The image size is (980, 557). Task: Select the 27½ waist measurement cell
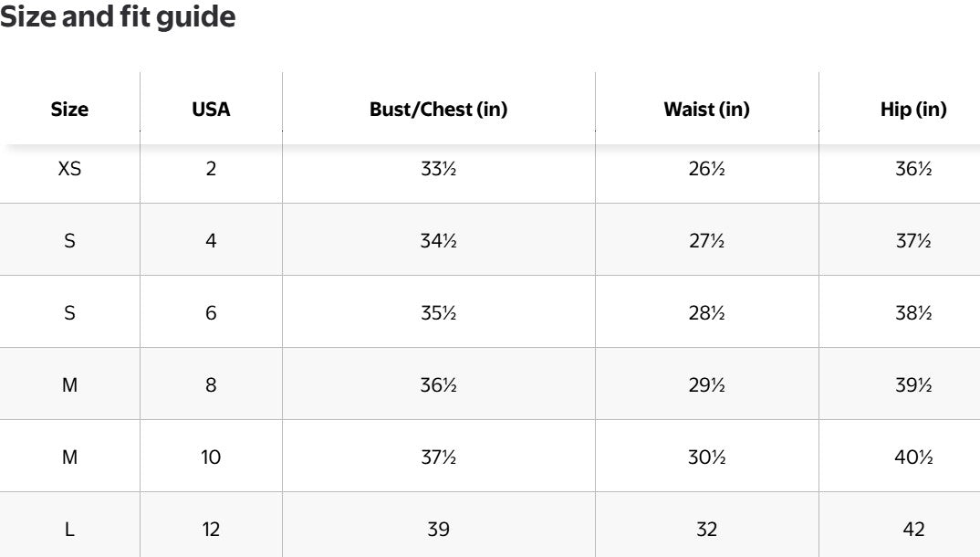(x=706, y=241)
